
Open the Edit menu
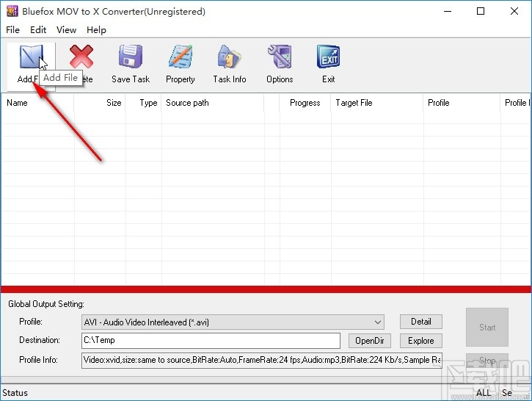pyautogui.click(x=38, y=30)
